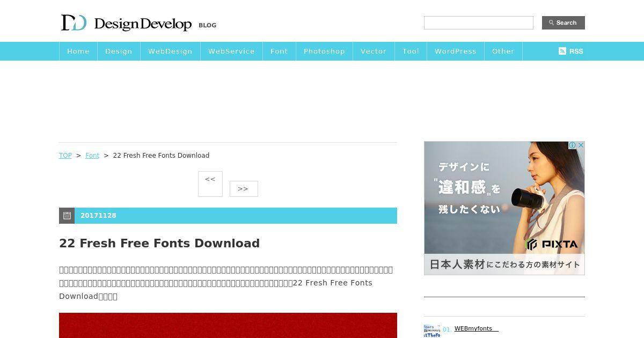
Task: Go to previous post with << button
Action: (x=210, y=183)
